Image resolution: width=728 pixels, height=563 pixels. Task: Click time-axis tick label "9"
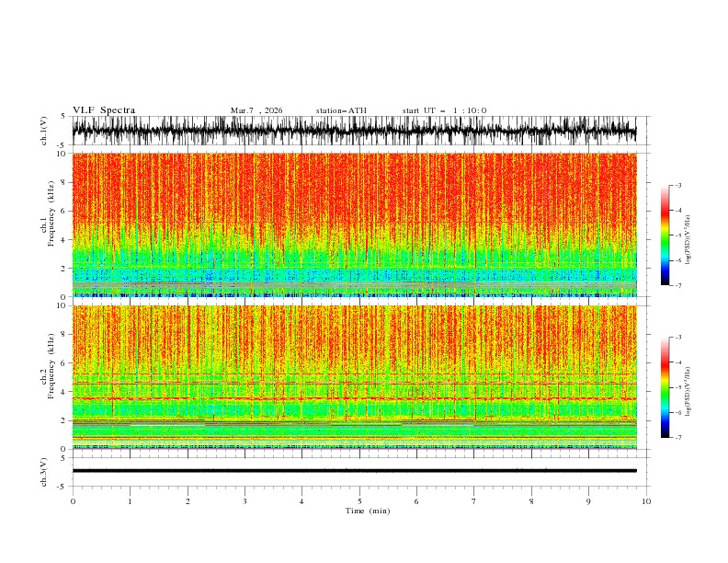point(588,501)
